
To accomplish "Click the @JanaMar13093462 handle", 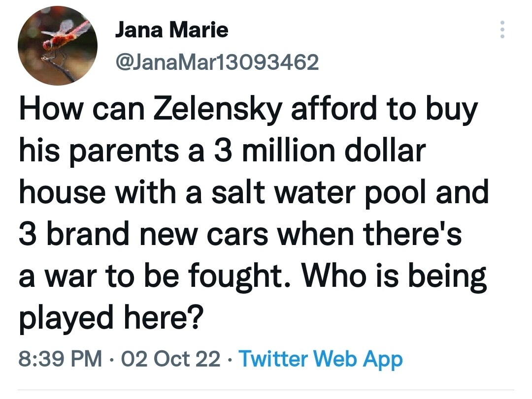I will coord(217,61).
